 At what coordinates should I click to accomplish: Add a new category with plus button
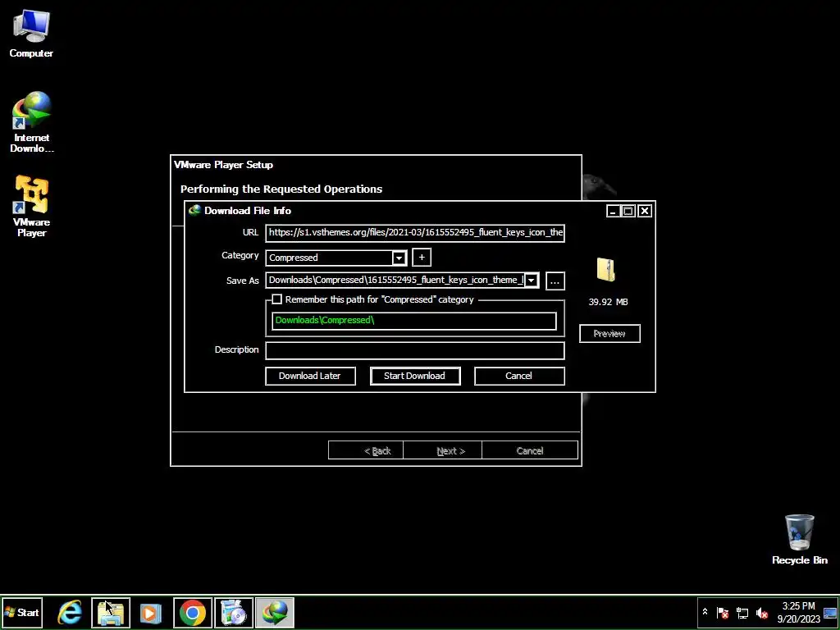[422, 258]
